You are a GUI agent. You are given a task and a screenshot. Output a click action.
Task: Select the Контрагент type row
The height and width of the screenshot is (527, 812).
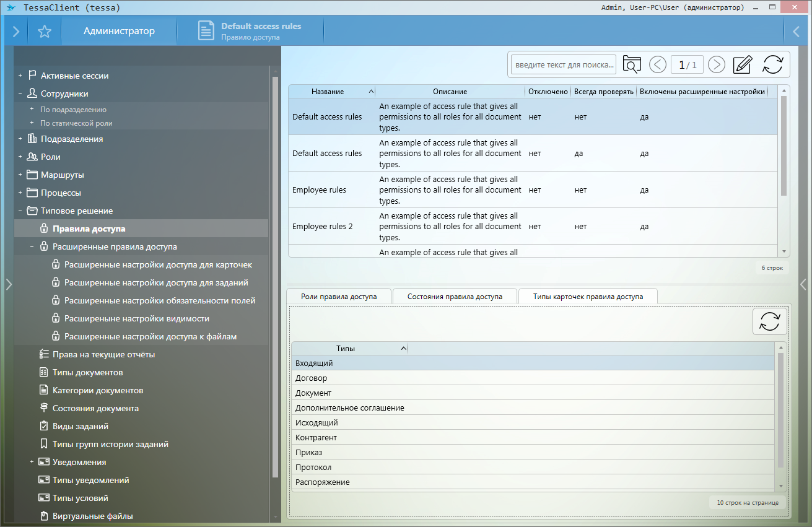click(x=533, y=438)
